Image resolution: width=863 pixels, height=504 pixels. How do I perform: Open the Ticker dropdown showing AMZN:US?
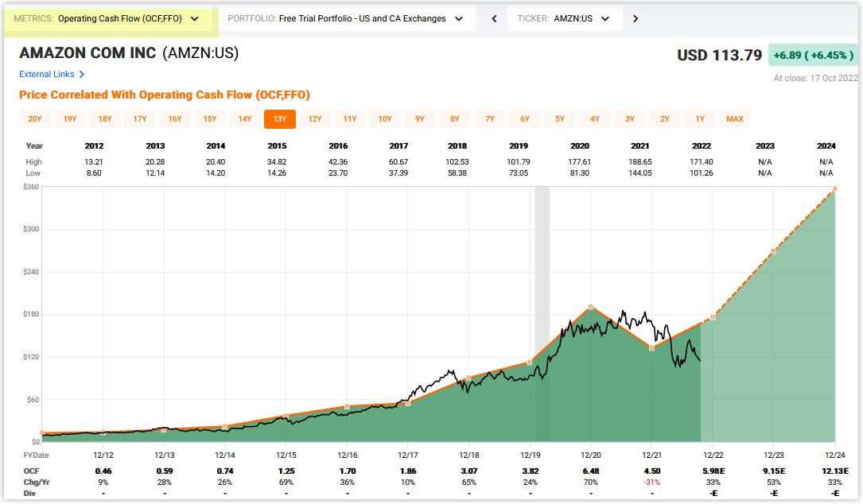[x=565, y=19]
